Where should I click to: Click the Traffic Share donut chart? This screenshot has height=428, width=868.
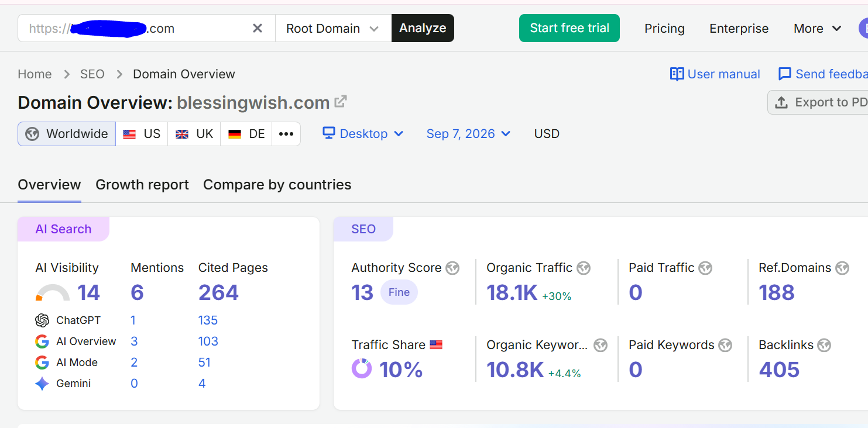pyautogui.click(x=362, y=369)
